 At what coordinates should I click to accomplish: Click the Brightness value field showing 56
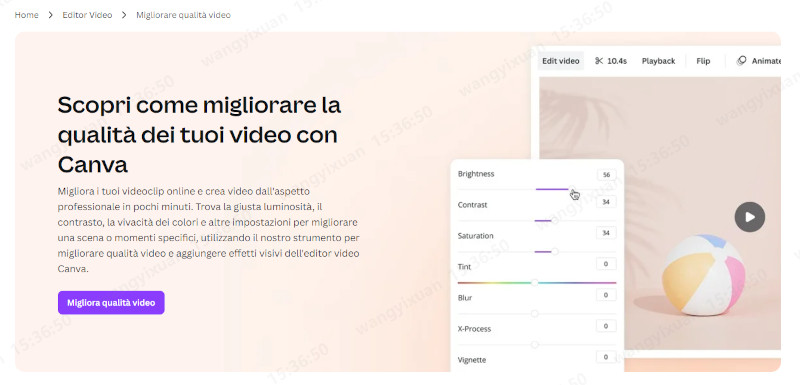pyautogui.click(x=606, y=175)
